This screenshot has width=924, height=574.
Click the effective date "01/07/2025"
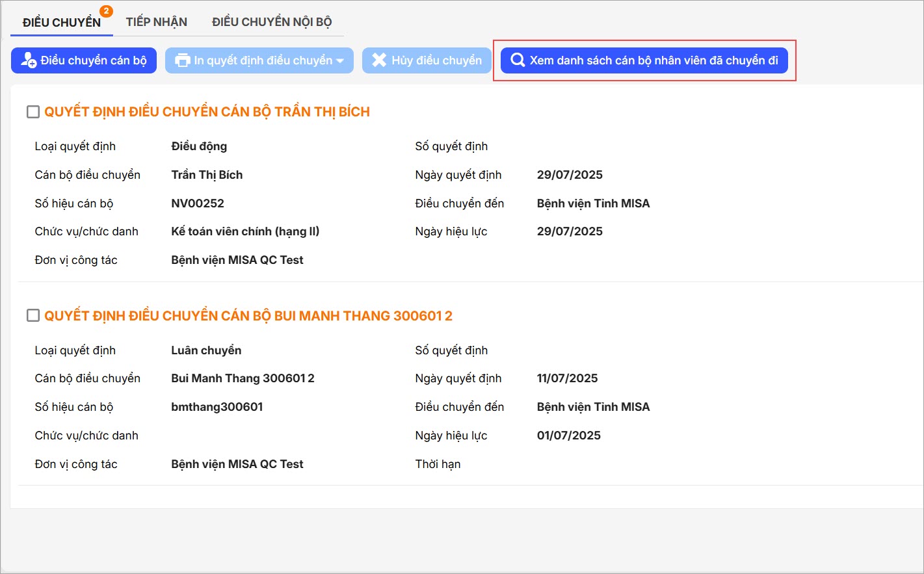569,436
